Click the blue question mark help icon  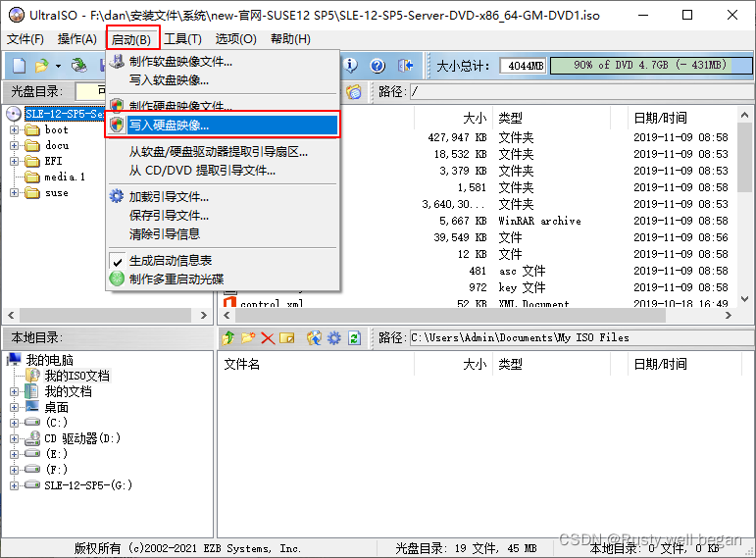[x=378, y=65]
